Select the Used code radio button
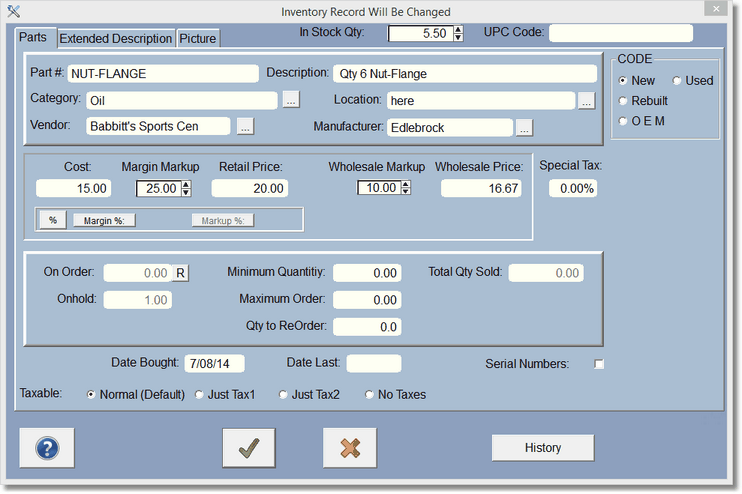 coord(678,81)
